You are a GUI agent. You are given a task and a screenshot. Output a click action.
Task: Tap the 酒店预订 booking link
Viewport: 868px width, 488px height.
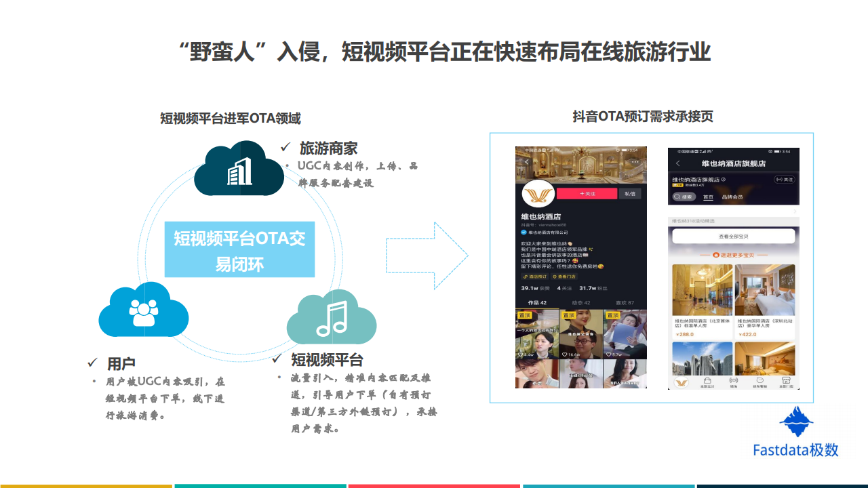(x=534, y=277)
